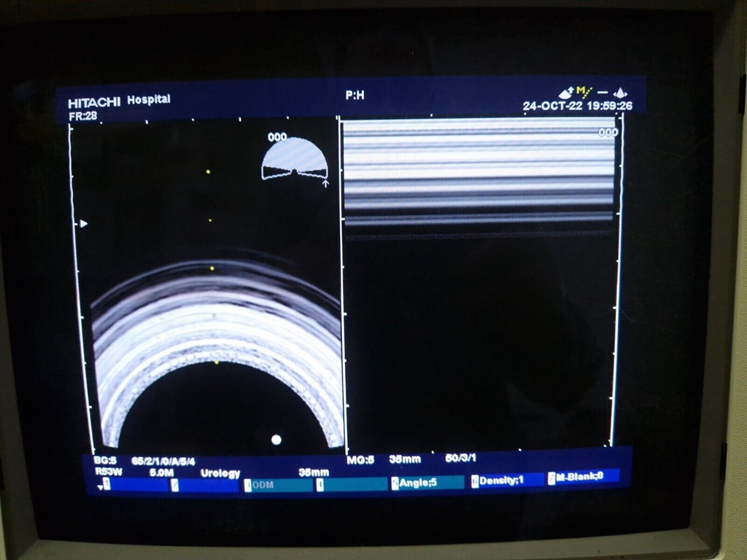Select the M-Blank;0 function key
The height and width of the screenshot is (560, 747).
point(583,476)
